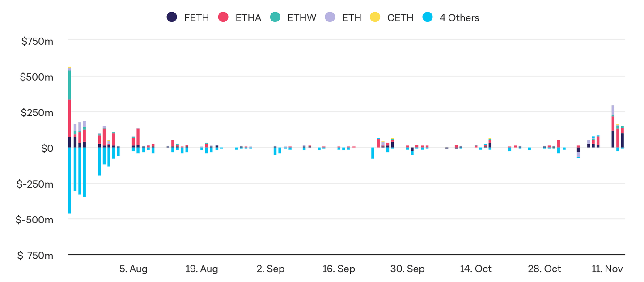This screenshot has width=644, height=282.
Task: Click the CETH yellow legend dot
Action: tap(375, 17)
